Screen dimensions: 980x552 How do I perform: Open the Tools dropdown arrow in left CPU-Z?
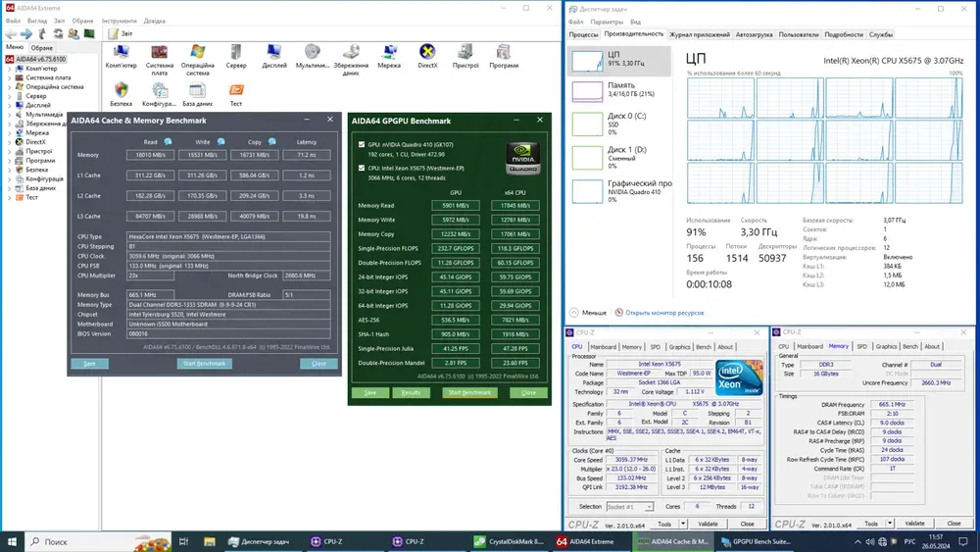click(x=683, y=524)
